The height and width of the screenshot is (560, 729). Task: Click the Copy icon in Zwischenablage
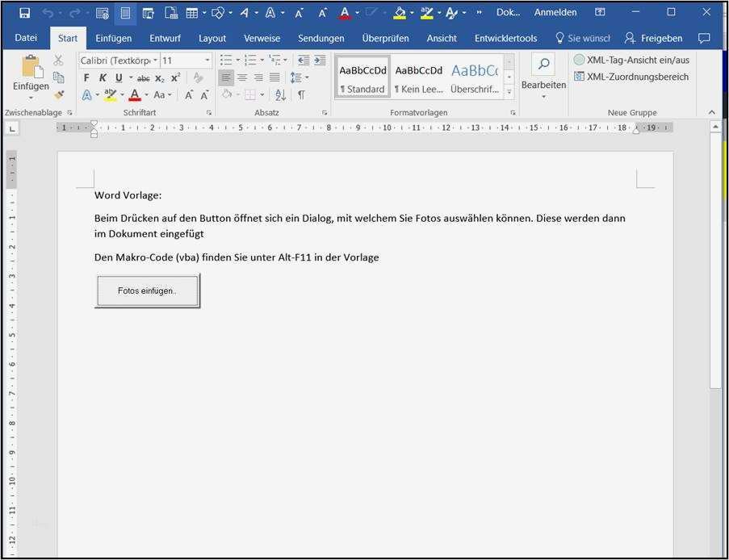tap(58, 77)
